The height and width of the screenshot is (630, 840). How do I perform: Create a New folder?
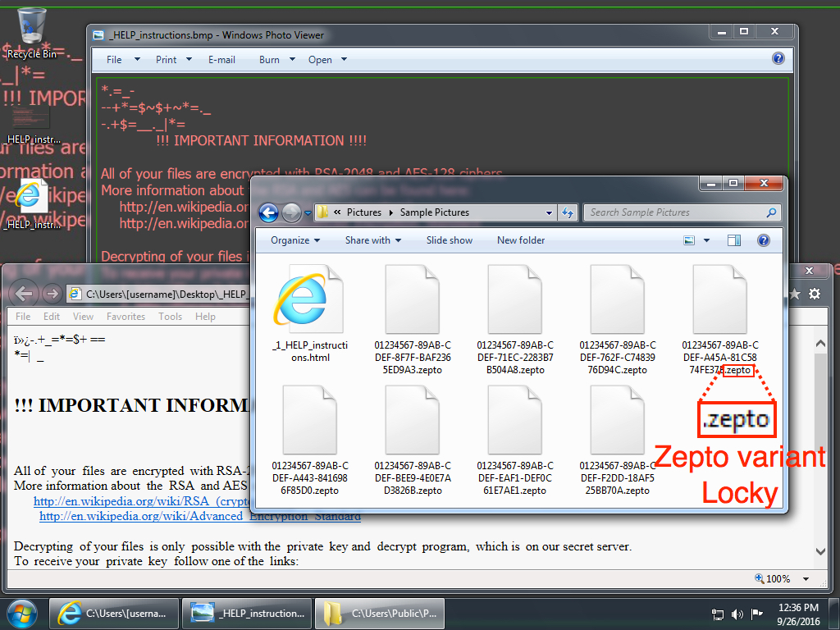click(x=521, y=240)
